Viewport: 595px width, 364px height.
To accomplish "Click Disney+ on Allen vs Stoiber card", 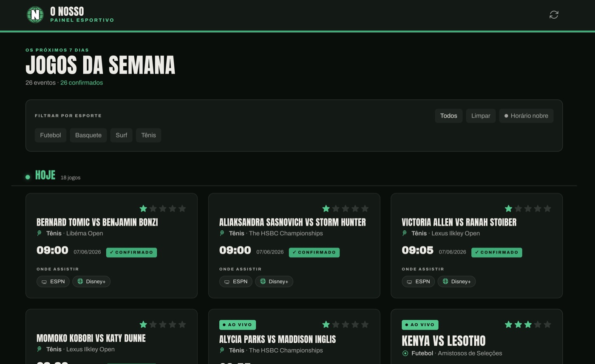I will pos(456,282).
